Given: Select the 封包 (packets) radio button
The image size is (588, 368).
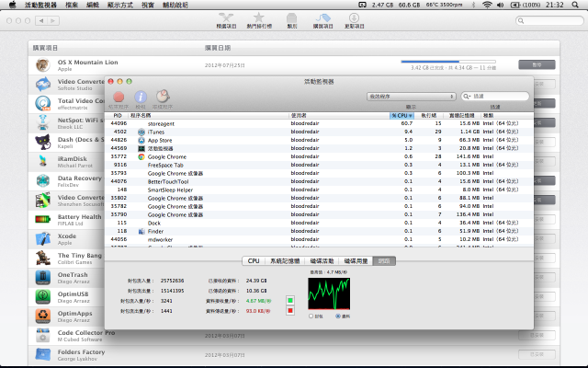Looking at the screenshot, I should (311, 316).
